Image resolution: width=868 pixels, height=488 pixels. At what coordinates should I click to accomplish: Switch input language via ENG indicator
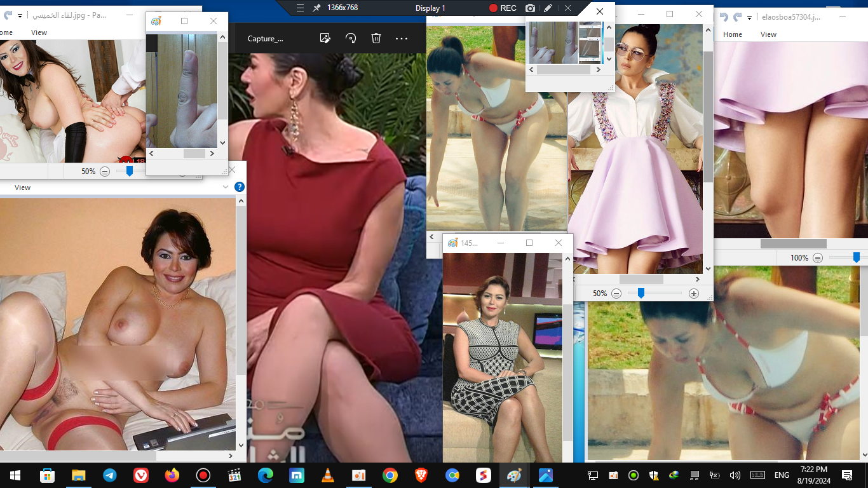(x=782, y=475)
